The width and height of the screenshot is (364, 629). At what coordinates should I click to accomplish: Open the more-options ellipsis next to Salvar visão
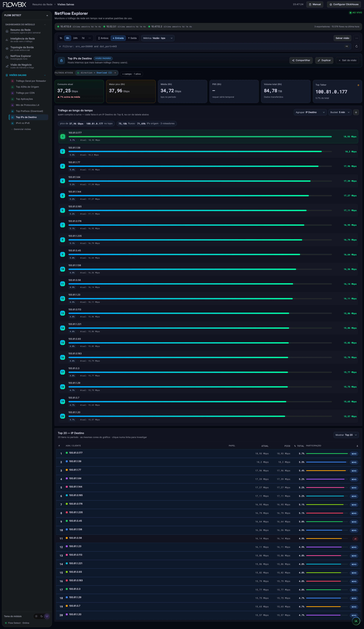(357, 38)
